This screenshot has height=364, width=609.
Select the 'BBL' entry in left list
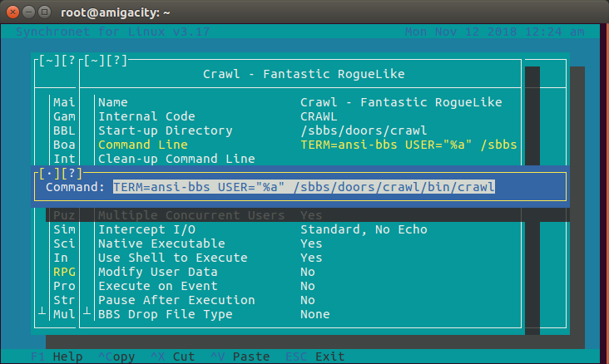(x=64, y=130)
